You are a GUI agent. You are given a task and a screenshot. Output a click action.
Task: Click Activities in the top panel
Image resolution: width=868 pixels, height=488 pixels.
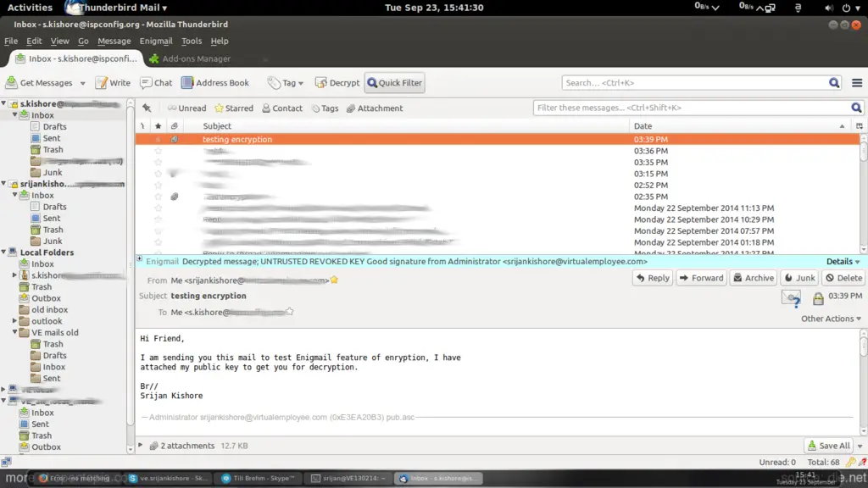click(x=30, y=8)
